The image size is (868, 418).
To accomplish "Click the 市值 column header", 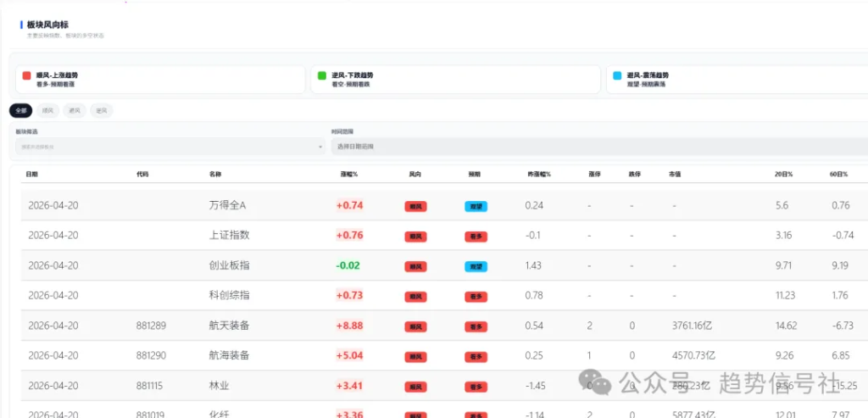I will coord(675,175).
